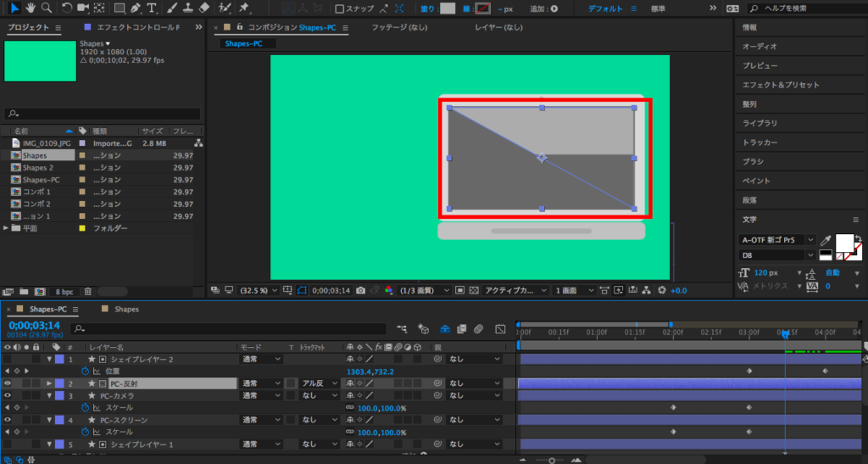Select the Eraser tool

(203, 8)
